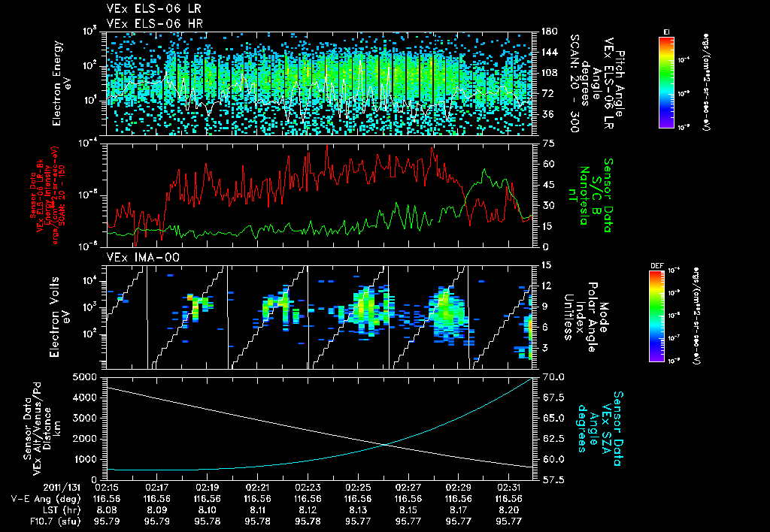Image resolution: width=770 pixels, height=532 pixels.
Task: Click the 'F10.7 (sfu)' row label
Action: [x=55, y=521]
